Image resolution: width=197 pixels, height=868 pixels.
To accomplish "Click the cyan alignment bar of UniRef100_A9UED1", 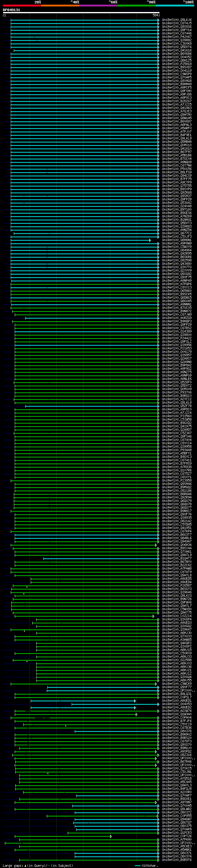I will [x=83, y=700].
